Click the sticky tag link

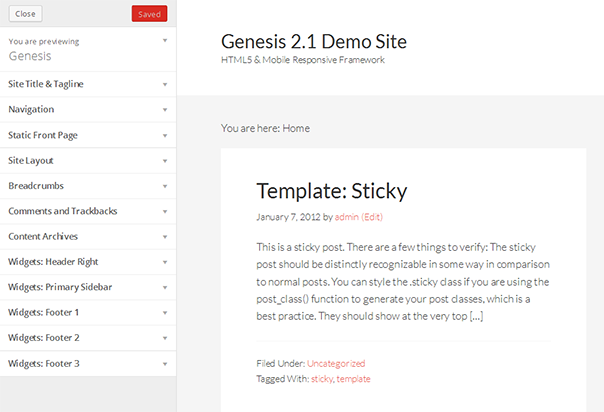coord(322,379)
